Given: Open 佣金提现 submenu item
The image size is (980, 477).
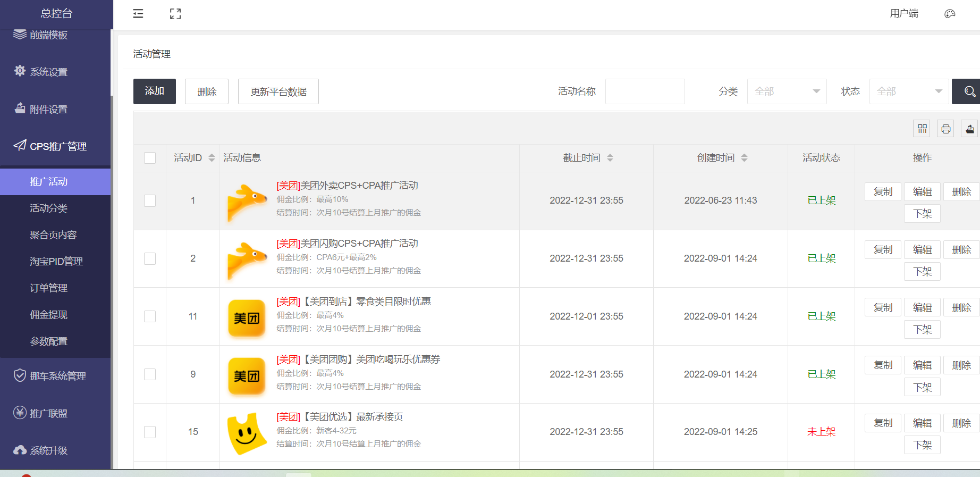Looking at the screenshot, I should (x=55, y=315).
